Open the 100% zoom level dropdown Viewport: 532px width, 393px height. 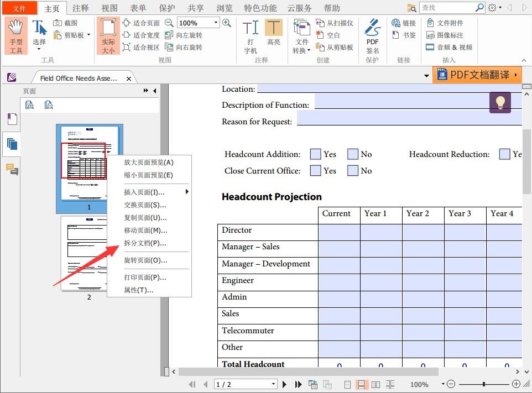coord(216,23)
